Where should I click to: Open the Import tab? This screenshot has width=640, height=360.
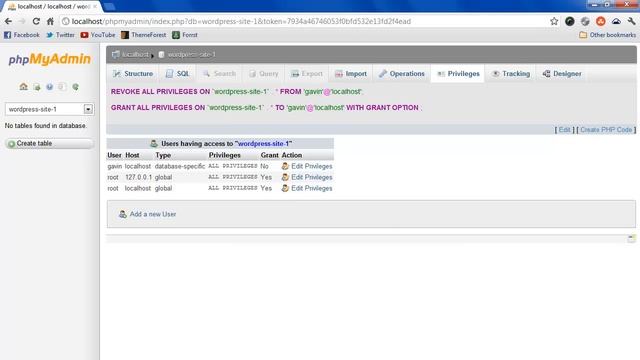[x=351, y=73]
